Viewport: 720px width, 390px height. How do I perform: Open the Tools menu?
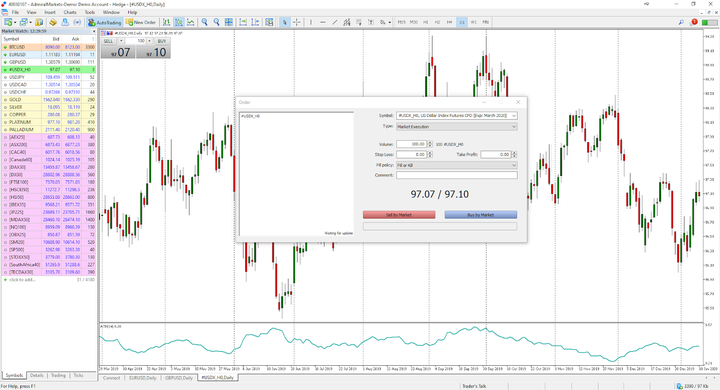point(90,12)
